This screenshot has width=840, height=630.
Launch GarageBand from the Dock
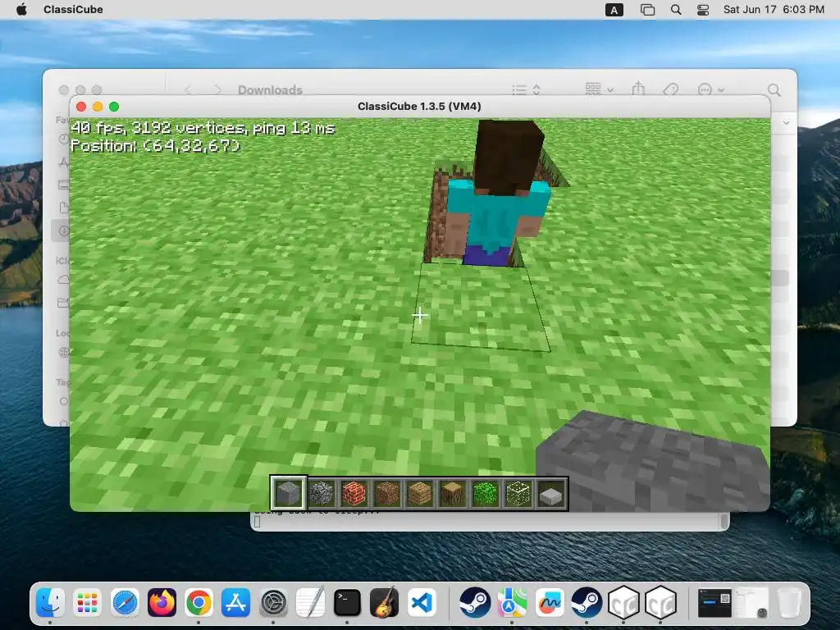(x=384, y=603)
